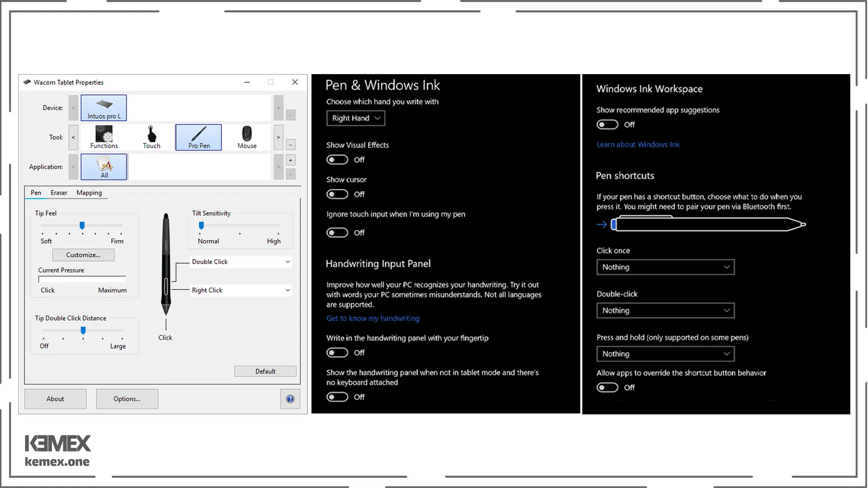
Task: Switch to the Pen tab
Action: point(36,193)
